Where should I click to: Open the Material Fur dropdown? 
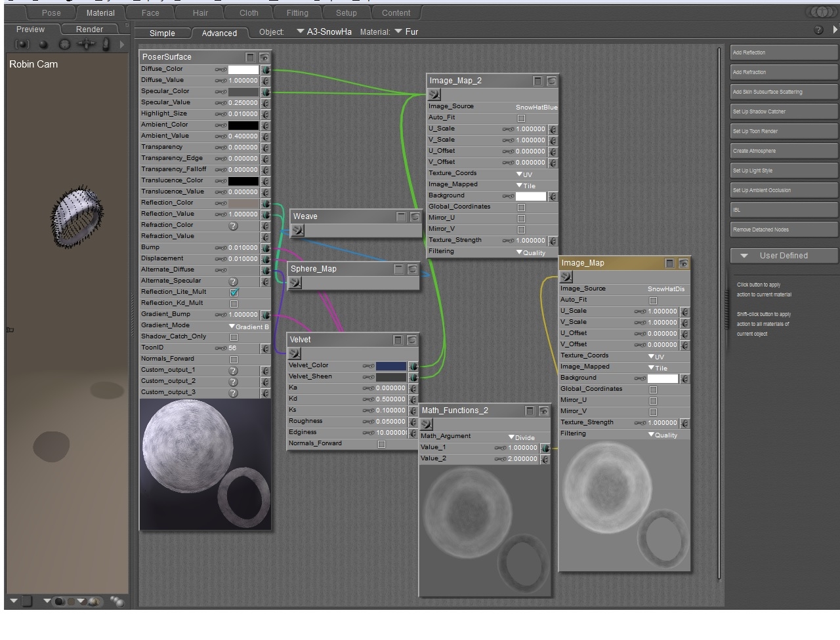point(406,31)
